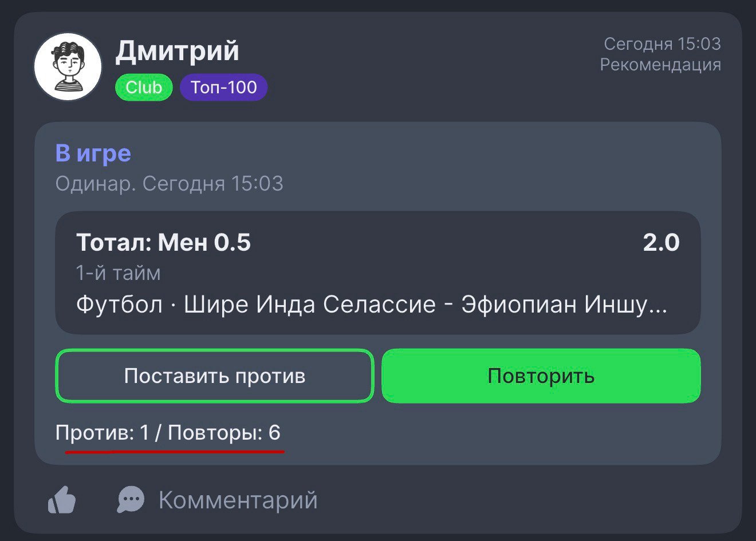Screen dimensions: 756x541
Task: Click the 1-й тайм text
Action: (x=119, y=273)
